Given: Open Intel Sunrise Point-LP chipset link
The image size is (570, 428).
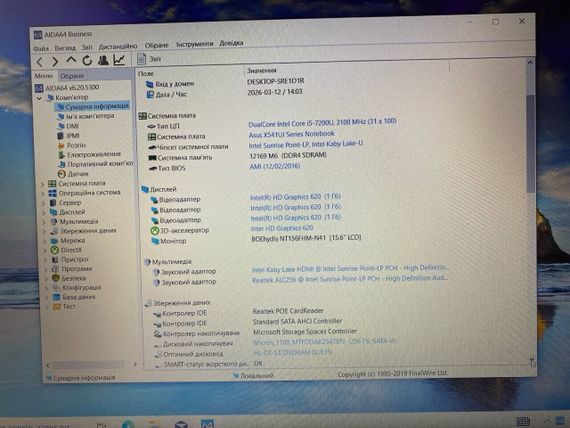Looking at the screenshot, I should 306,145.
